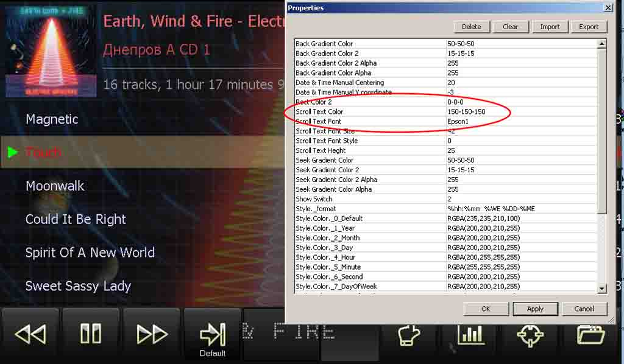This screenshot has width=624, height=364.
Task: Select the Sweet Sassy Lady track
Action: click(x=78, y=286)
